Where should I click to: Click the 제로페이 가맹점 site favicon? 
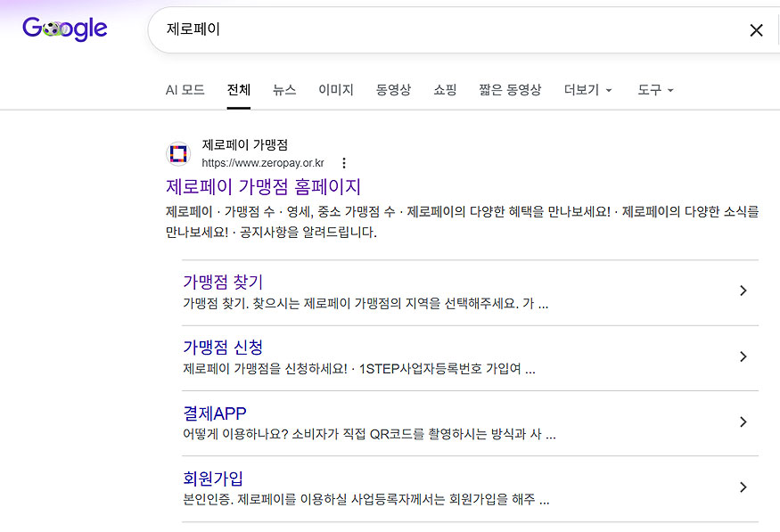tap(178, 153)
